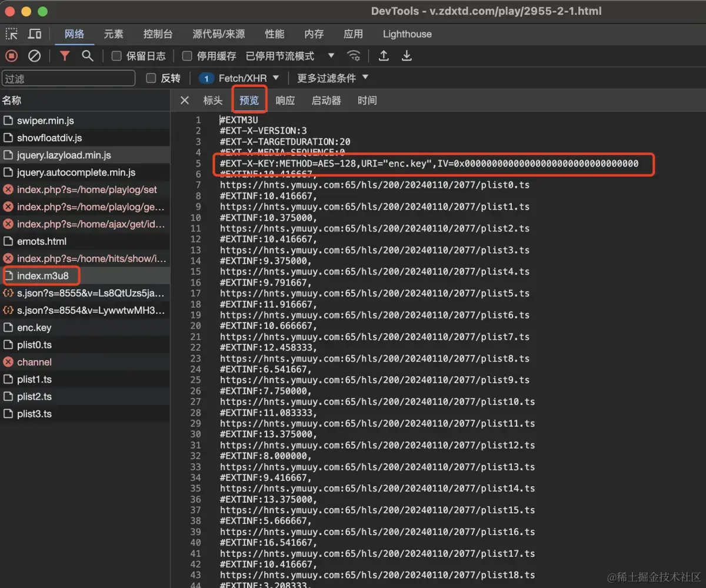Select failed request index.php?s=/home/hits/show/i…

[x=85, y=258]
